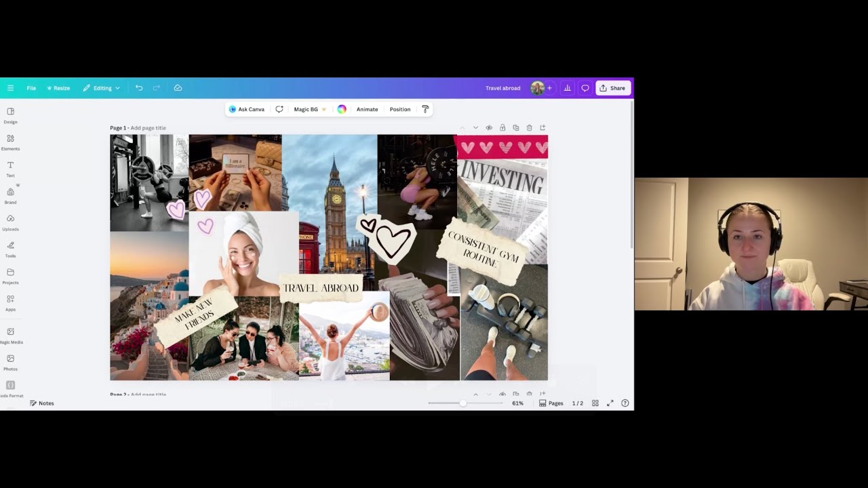Viewport: 868px width, 488px height.
Task: Open the Photos panel
Action: coord(10,363)
